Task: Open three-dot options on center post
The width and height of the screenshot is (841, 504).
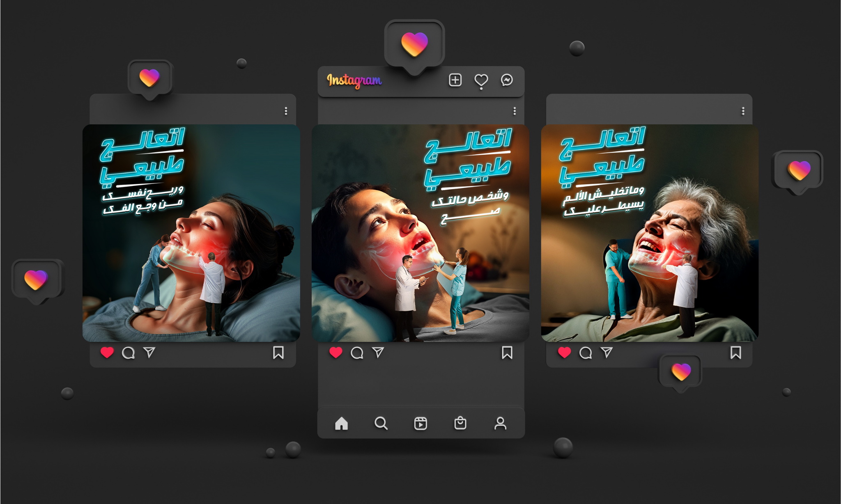Action: pyautogui.click(x=515, y=111)
